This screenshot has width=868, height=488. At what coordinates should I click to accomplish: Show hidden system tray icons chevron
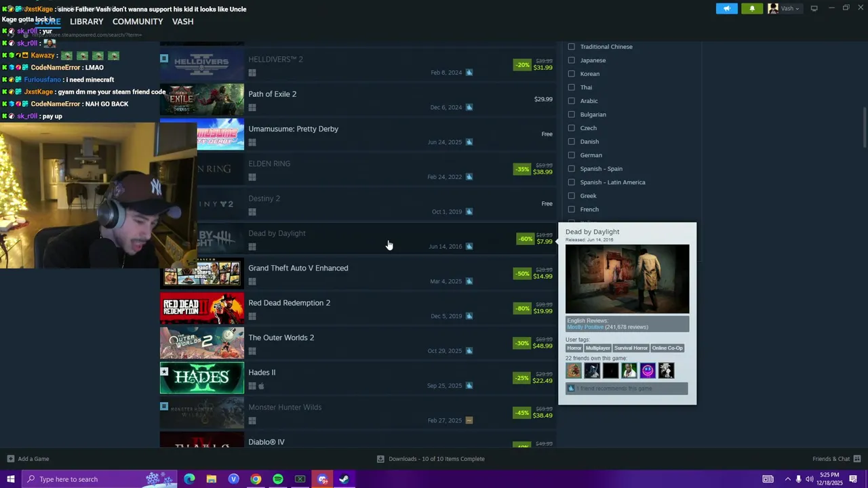[x=787, y=479]
